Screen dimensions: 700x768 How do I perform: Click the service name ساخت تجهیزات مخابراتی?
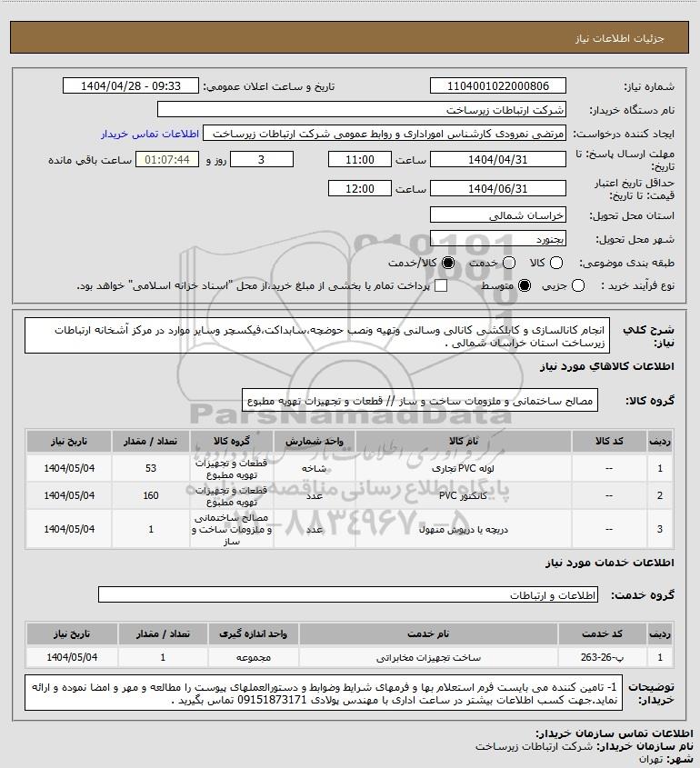pos(428,658)
